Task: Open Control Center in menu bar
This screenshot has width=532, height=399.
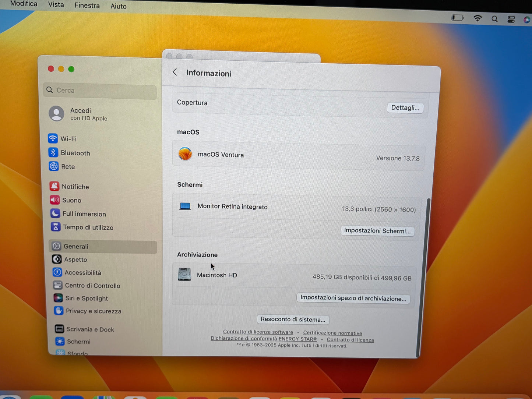Action: coord(511,19)
